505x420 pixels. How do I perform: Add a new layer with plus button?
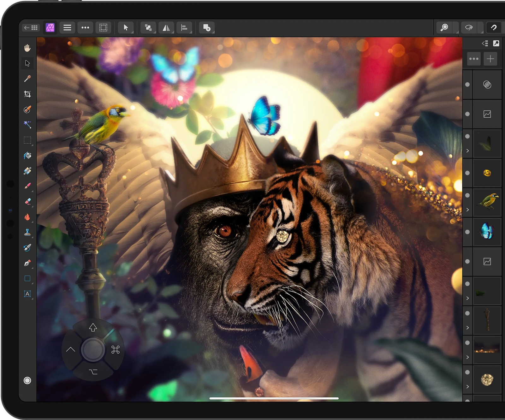click(490, 59)
